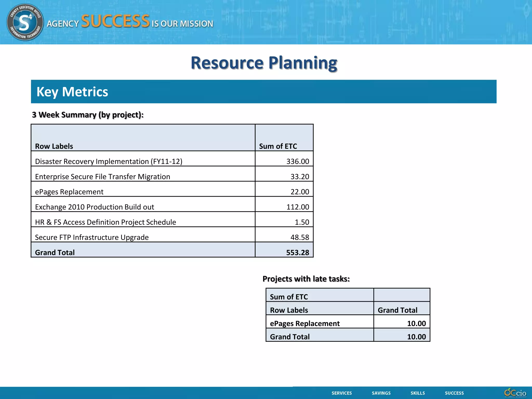Click SAVINGS in the footer bar
The image size is (532, 399).
pos(381,393)
